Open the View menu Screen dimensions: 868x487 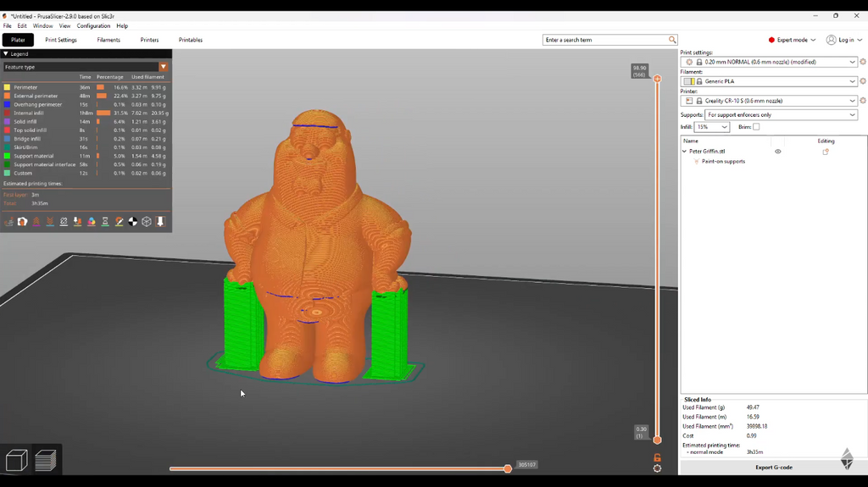click(x=64, y=26)
